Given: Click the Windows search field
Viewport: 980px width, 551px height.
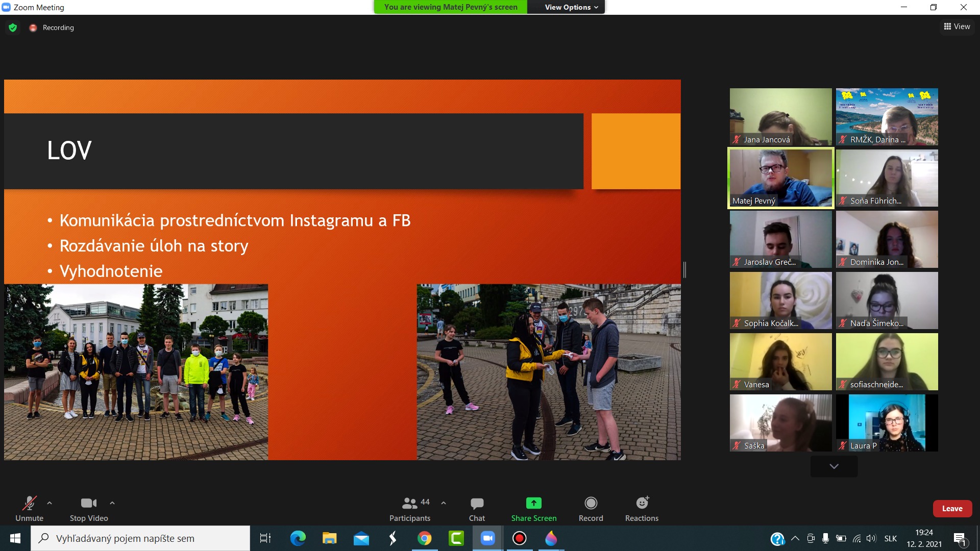Looking at the screenshot, I should click(140, 538).
